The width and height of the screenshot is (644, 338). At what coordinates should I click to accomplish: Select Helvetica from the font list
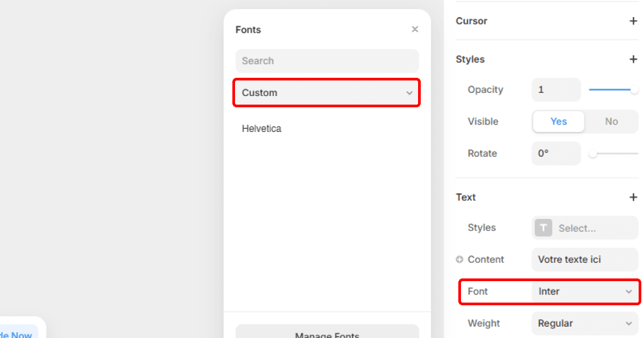click(261, 128)
